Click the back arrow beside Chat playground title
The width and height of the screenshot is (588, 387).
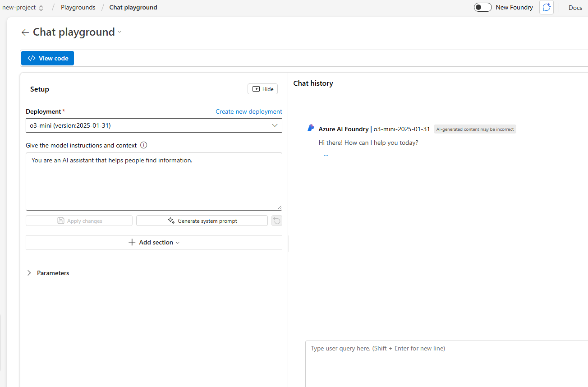tap(25, 32)
